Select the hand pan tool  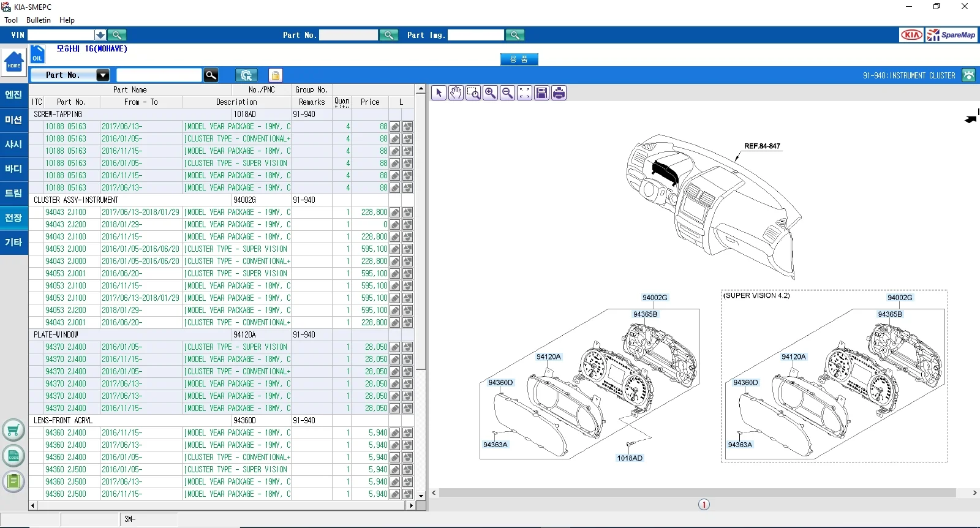(x=456, y=92)
